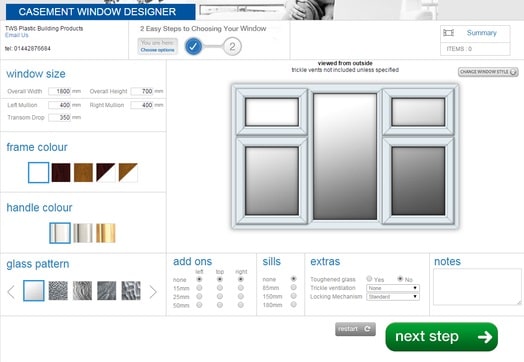
Task: Select 25mm add-on for the top
Action: [220, 296]
